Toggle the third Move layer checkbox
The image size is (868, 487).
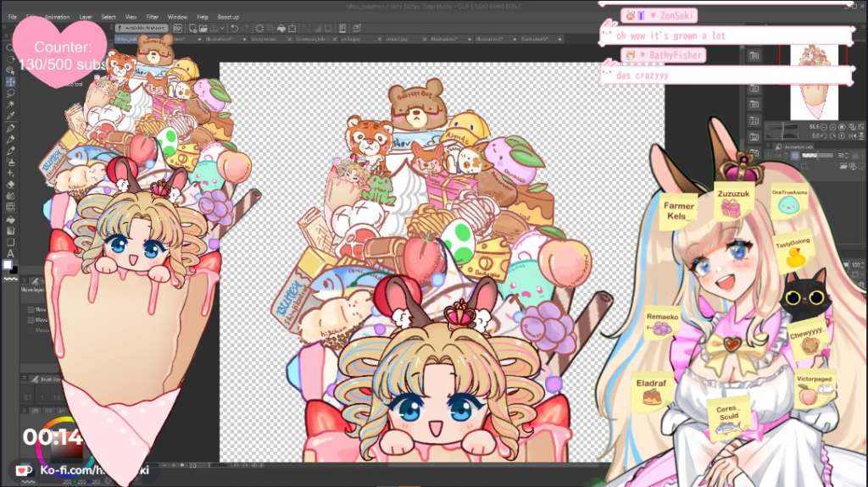(31, 330)
